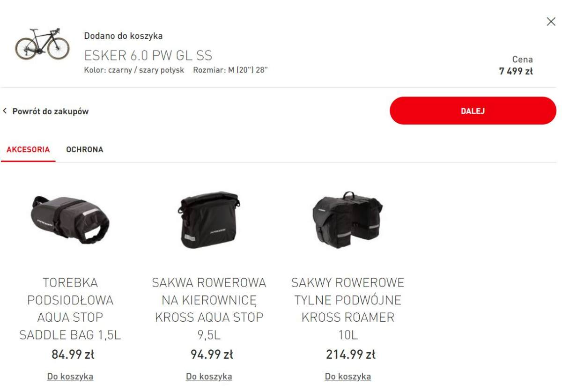Return via 'Powrót do zakupów' link
The width and height of the screenshot is (562, 392).
(50, 111)
